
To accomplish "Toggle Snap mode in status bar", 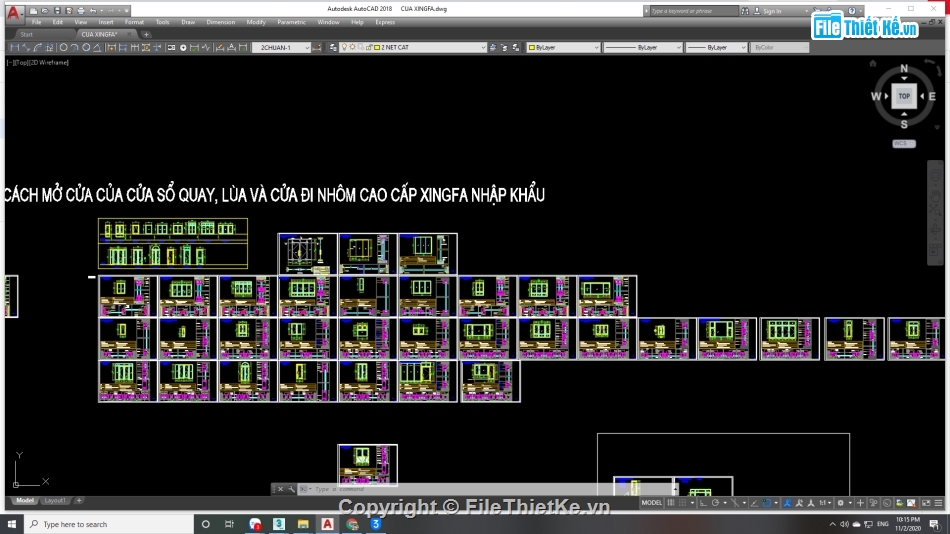I will pos(683,503).
